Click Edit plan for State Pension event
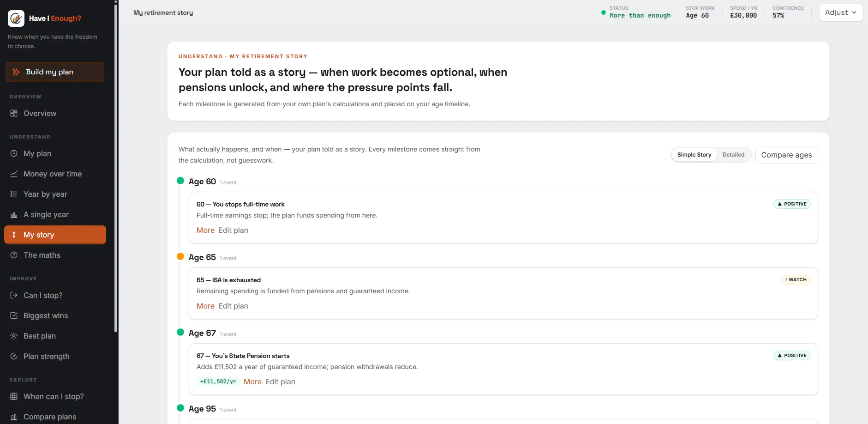 coord(280,382)
